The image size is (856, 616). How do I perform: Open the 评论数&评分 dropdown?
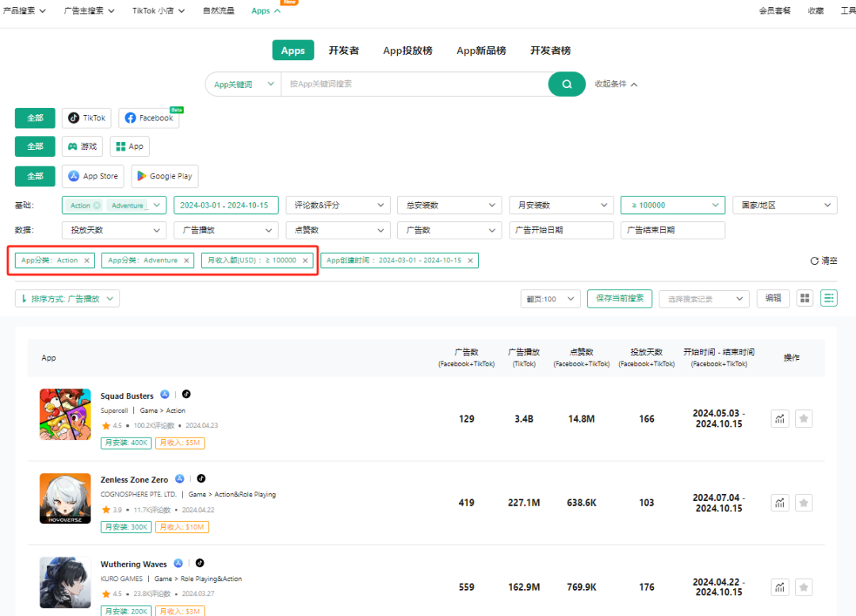coord(338,205)
